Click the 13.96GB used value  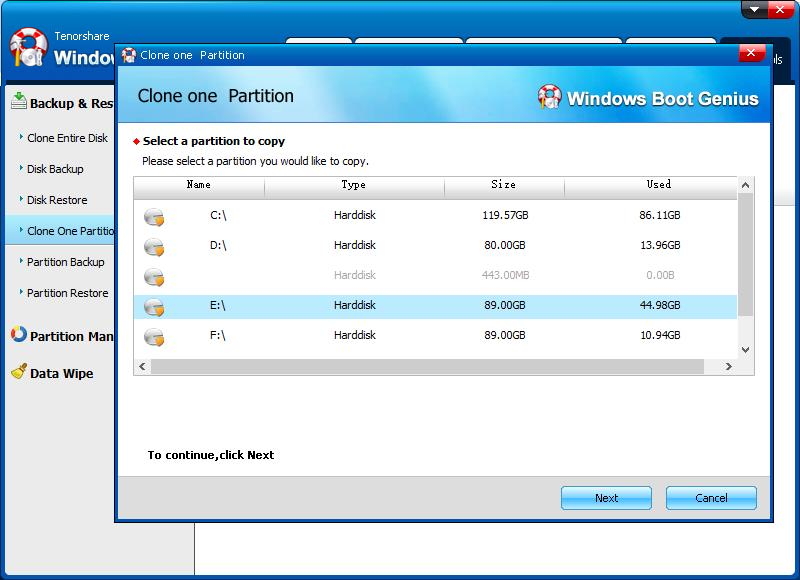pyautogui.click(x=660, y=245)
